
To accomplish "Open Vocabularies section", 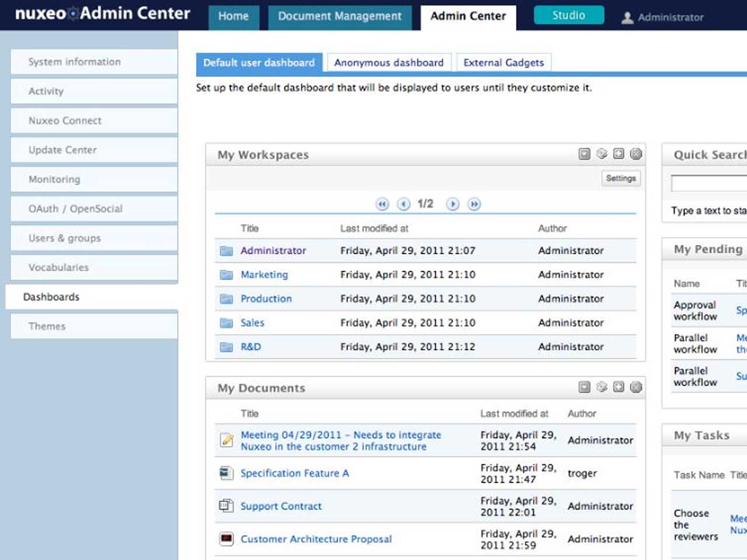I will 94,267.
